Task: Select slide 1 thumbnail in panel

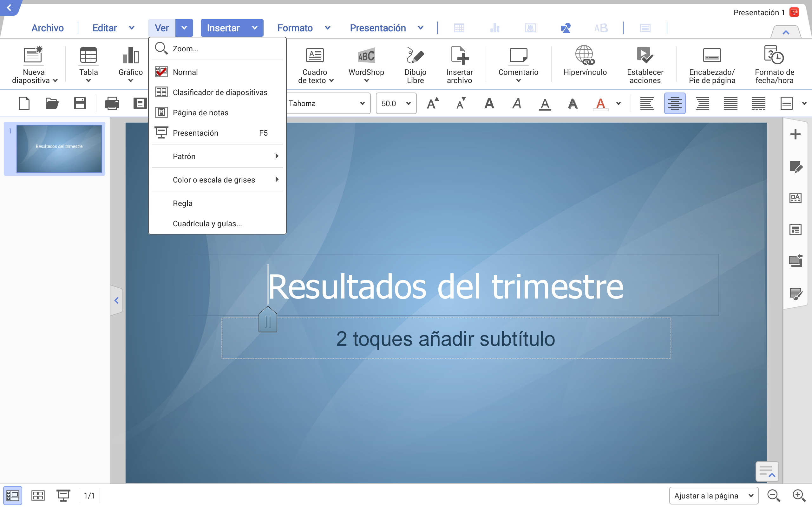Action: (59, 149)
